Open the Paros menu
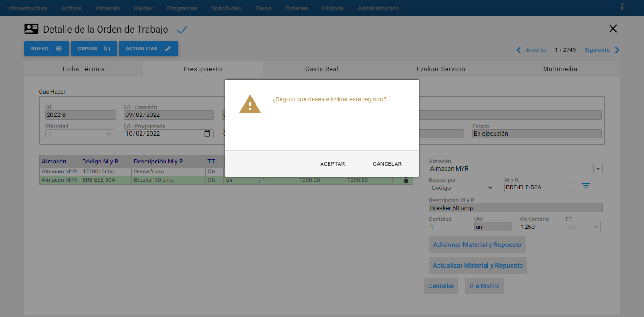The width and height of the screenshot is (644, 317). coord(263,8)
